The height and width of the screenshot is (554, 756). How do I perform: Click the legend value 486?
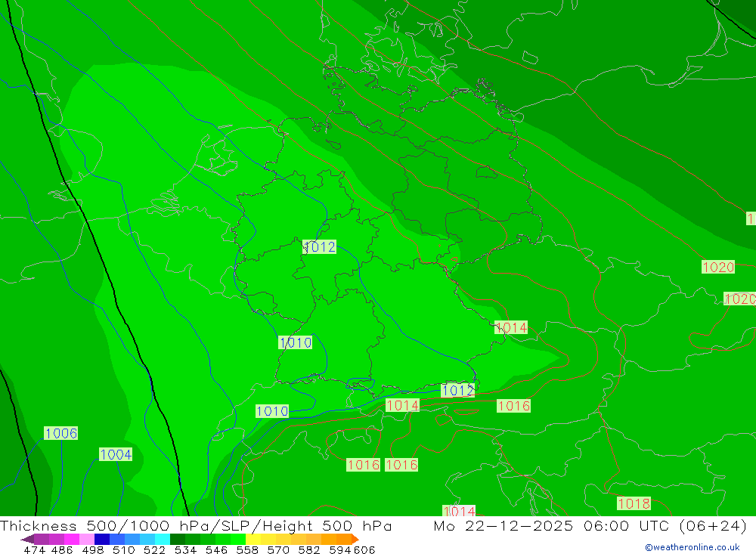coord(62,549)
